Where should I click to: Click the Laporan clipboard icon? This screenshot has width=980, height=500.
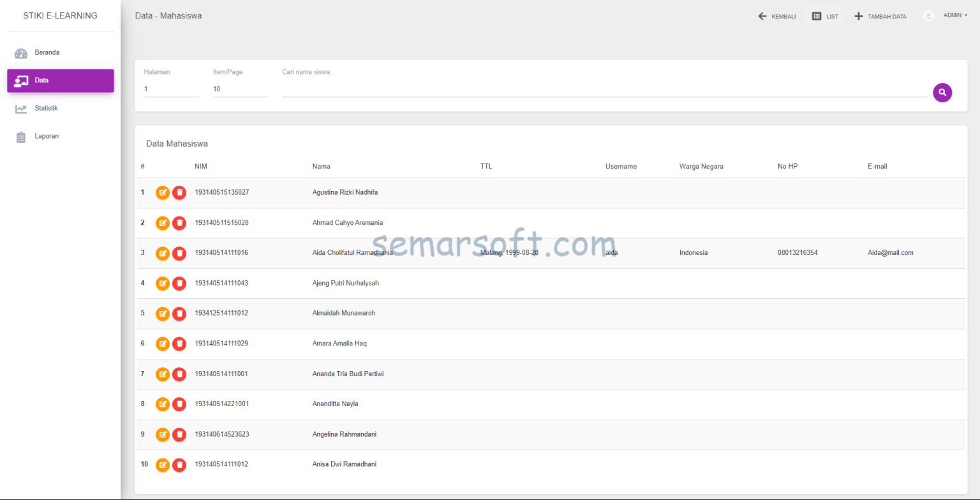coord(21,136)
